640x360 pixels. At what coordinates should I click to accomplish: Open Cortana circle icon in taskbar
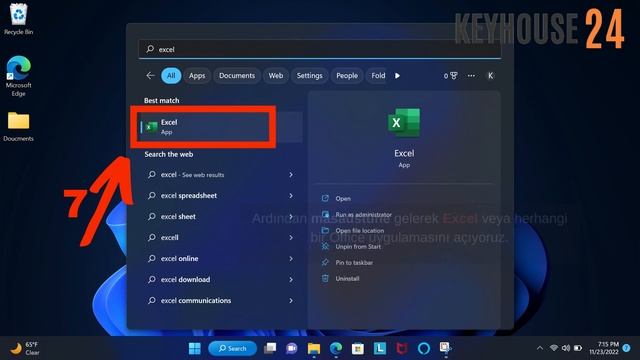[424, 349]
